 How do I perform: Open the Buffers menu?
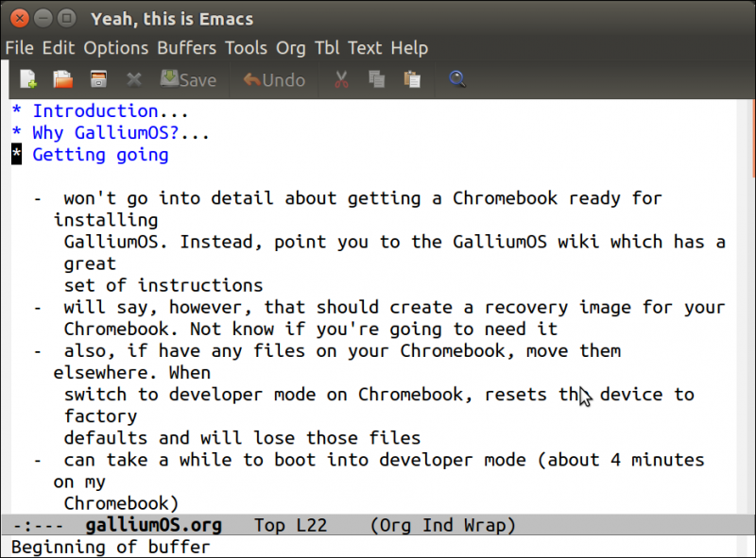pos(186,48)
